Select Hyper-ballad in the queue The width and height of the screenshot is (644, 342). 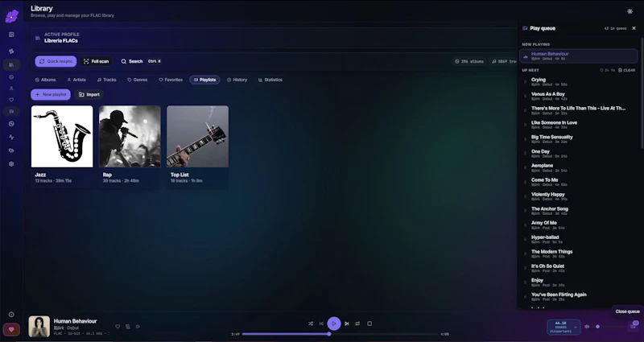tap(578, 239)
